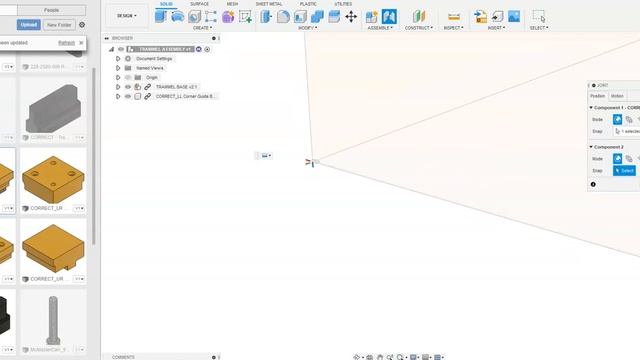Select Between Two Faces mode for Component 1
640x360 pixels.
point(629,120)
